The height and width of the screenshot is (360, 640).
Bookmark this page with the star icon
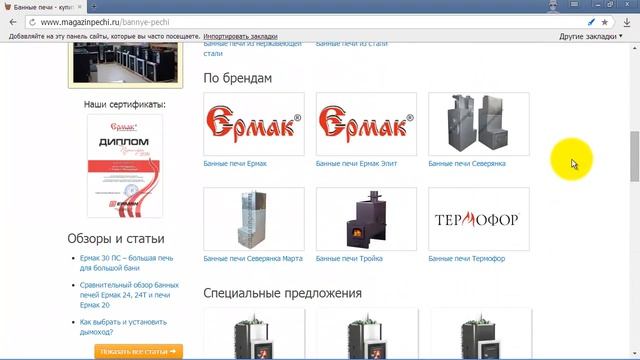point(604,22)
